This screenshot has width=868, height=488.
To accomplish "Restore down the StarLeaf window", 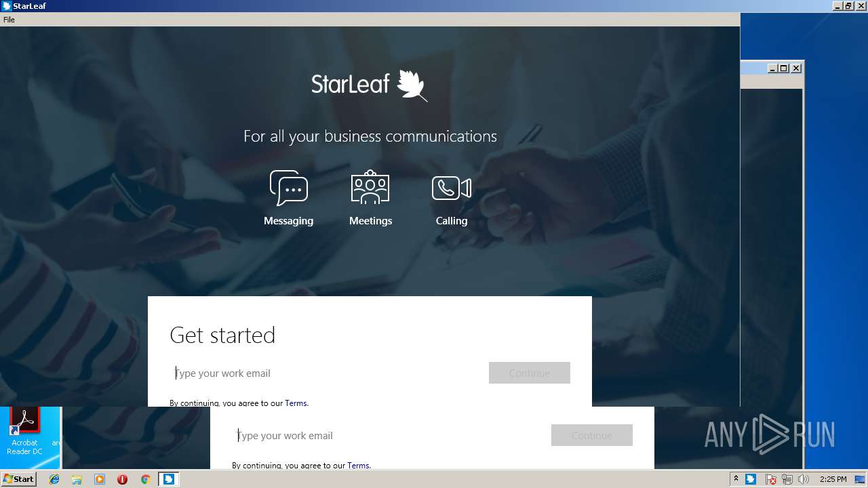I will click(x=848, y=6).
